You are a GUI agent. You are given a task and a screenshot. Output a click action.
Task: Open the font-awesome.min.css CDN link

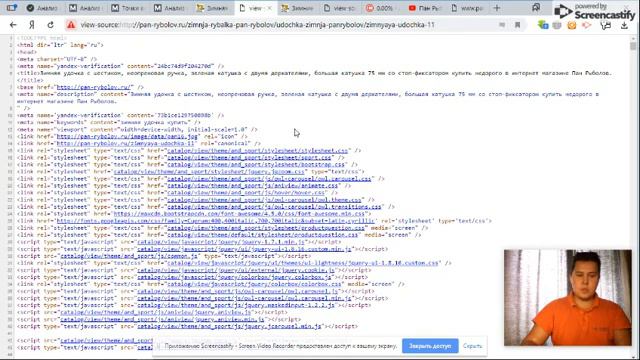click(239, 214)
